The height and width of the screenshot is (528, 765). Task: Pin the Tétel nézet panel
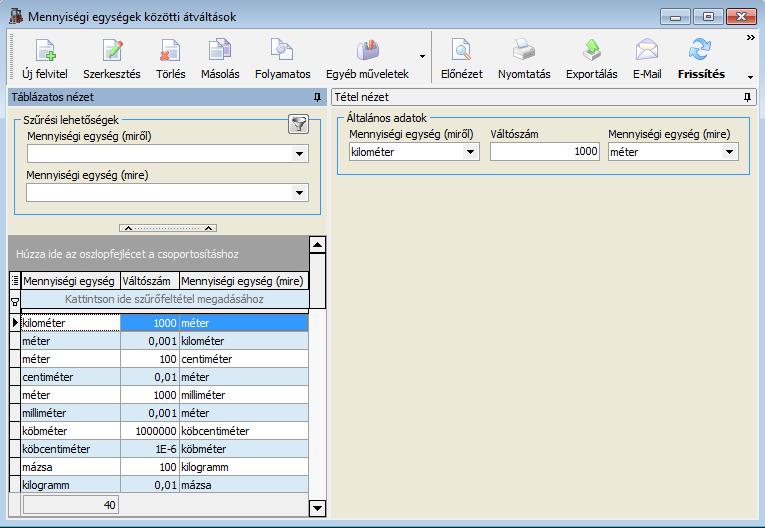pyautogui.click(x=747, y=97)
